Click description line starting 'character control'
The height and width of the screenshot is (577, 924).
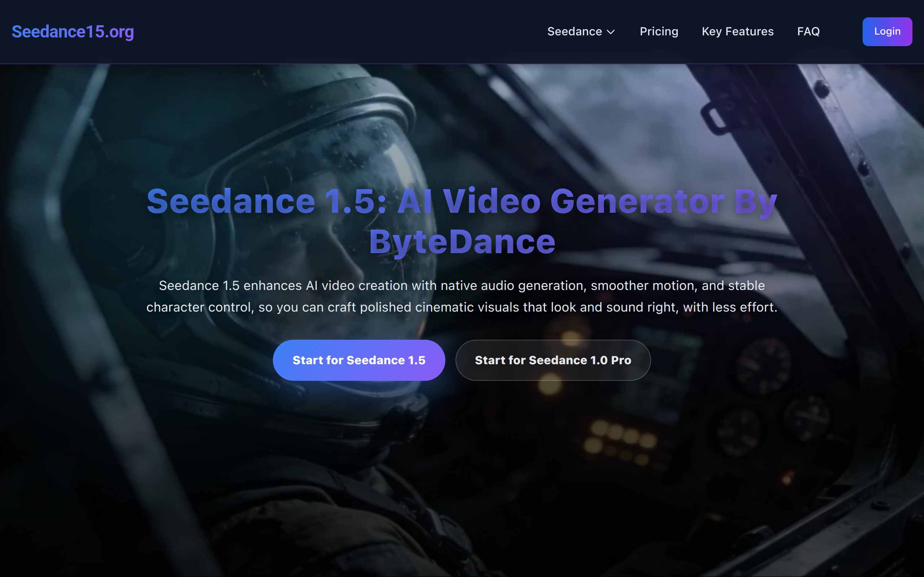[x=462, y=307]
